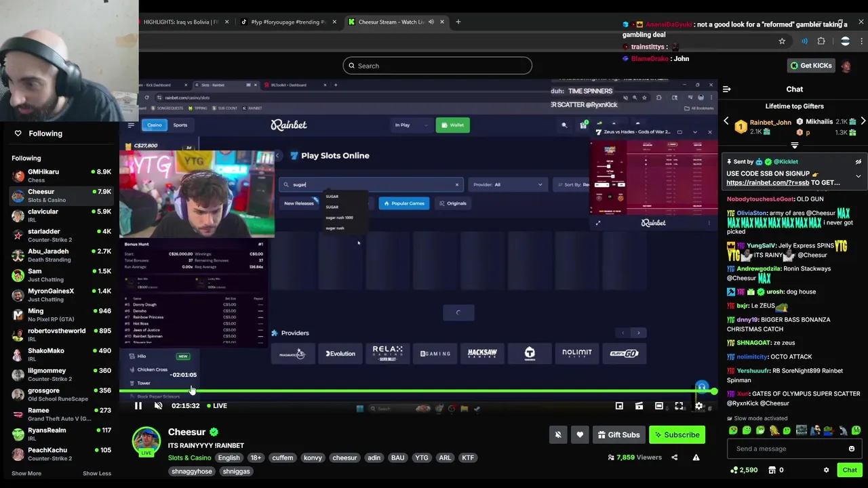Open the chat shop icon
Image resolution: width=868 pixels, height=488 pixels.
pos(772,470)
